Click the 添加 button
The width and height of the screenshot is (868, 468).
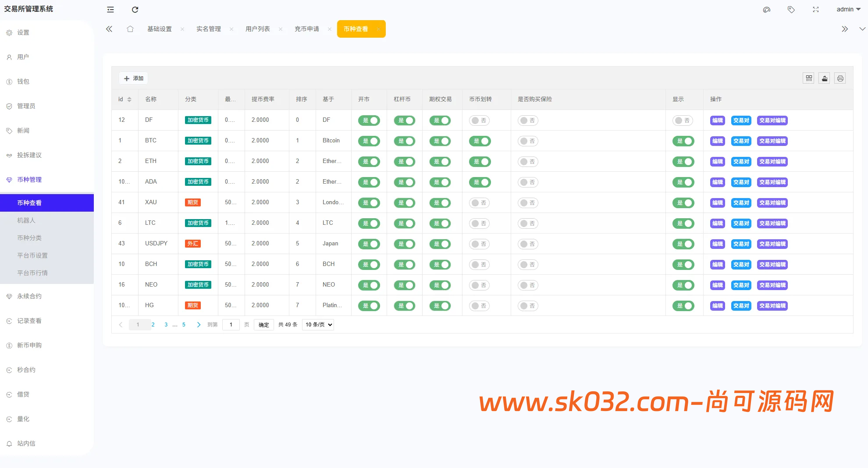[x=133, y=78]
